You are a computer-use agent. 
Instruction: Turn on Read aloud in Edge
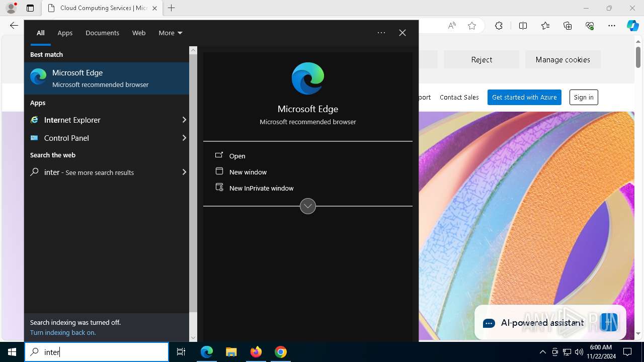point(452,26)
